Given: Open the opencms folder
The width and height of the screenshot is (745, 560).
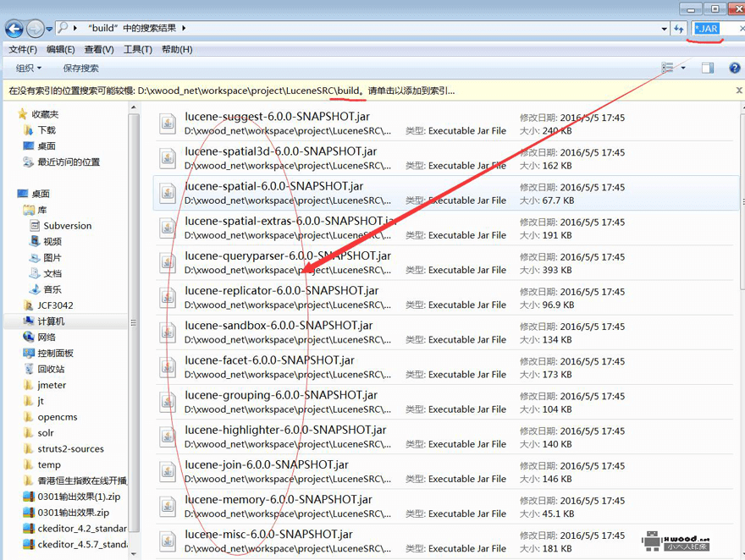Looking at the screenshot, I should pos(50,417).
